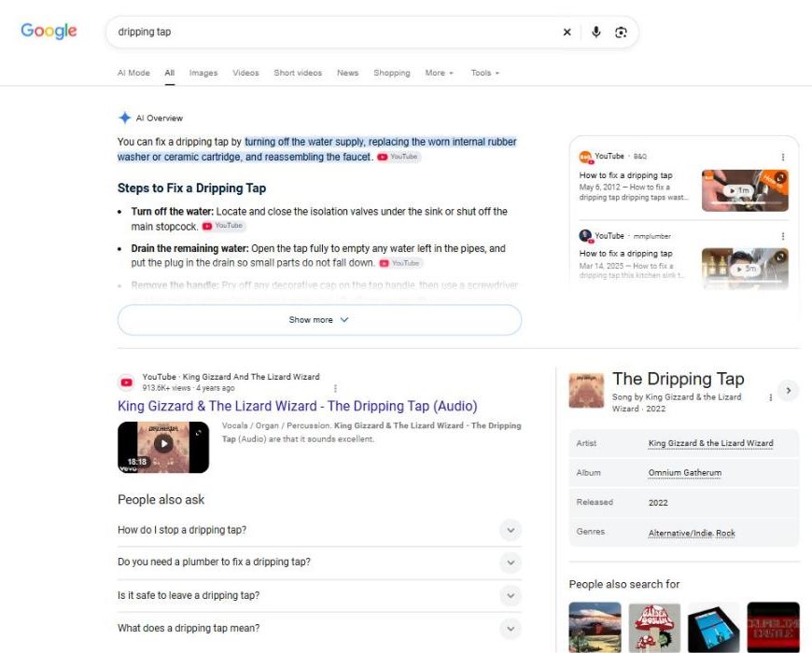Select the All results tab
812x653 pixels.
click(x=169, y=73)
